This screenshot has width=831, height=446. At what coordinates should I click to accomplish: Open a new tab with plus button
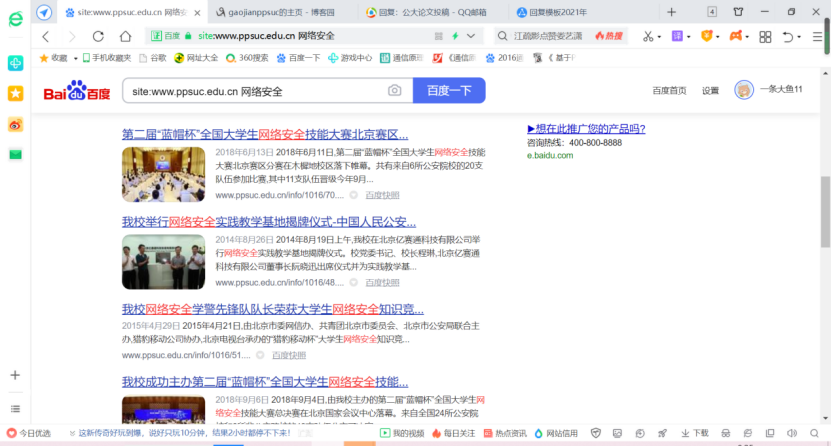[671, 12]
